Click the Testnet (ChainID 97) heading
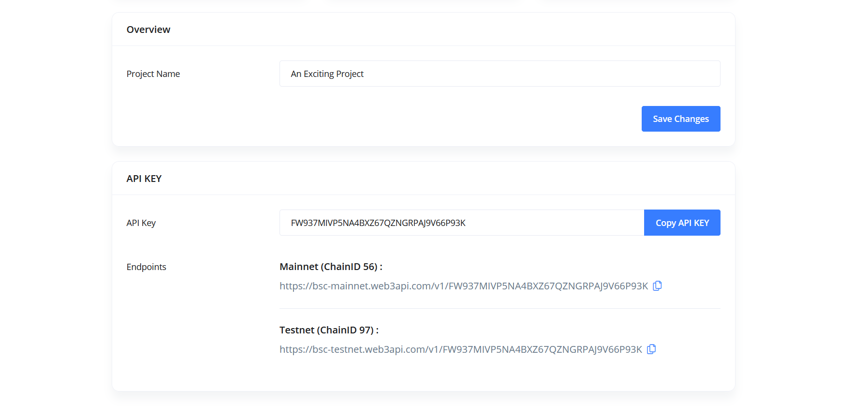The width and height of the screenshot is (868, 406). (x=329, y=331)
